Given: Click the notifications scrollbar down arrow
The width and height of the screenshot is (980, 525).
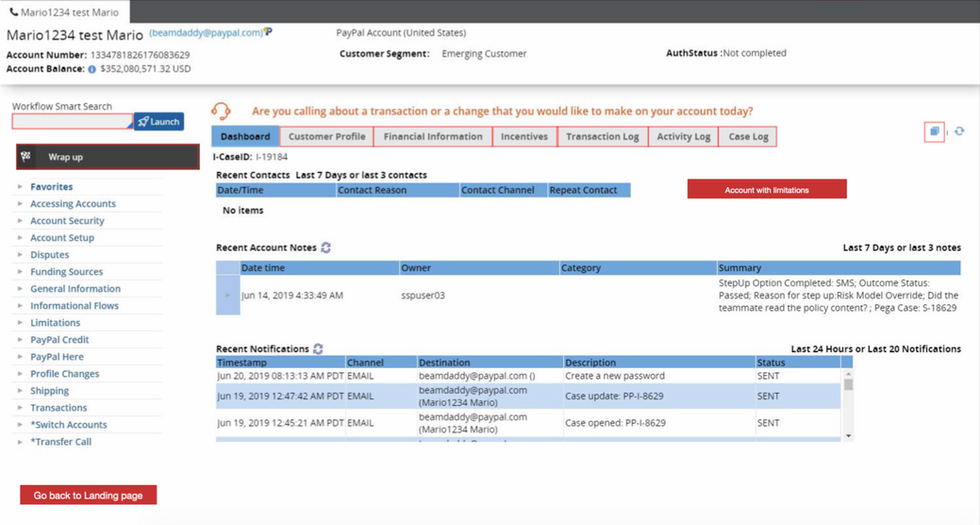Looking at the screenshot, I should click(848, 436).
